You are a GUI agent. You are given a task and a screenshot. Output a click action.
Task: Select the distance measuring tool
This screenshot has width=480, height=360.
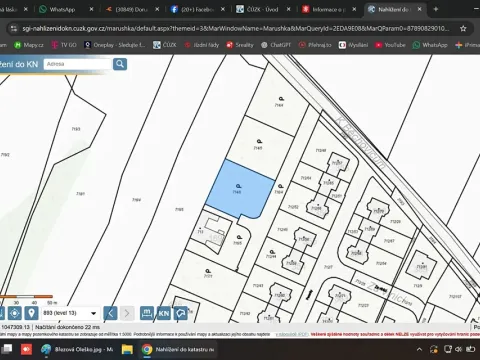[x=147, y=313]
